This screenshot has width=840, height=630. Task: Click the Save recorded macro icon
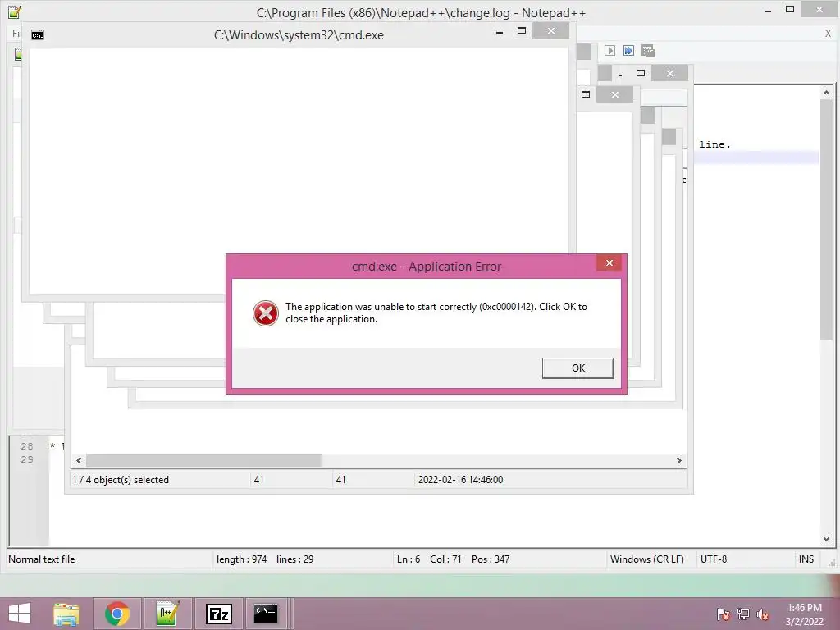click(648, 50)
